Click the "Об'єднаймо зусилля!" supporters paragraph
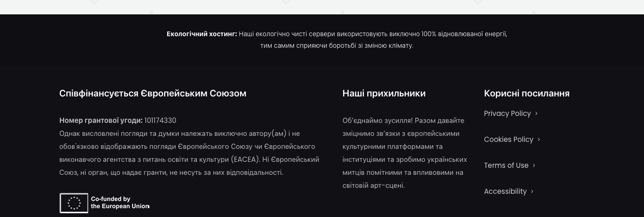This screenshot has height=217, width=644. [404, 153]
